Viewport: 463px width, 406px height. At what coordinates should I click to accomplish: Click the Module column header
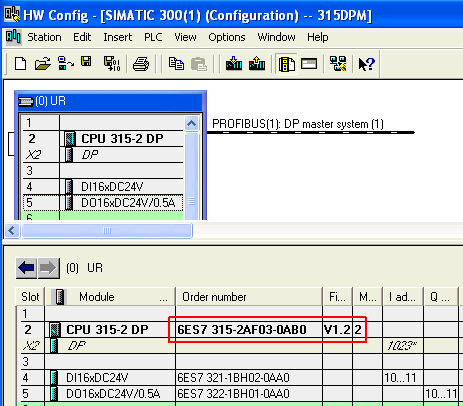click(110, 296)
